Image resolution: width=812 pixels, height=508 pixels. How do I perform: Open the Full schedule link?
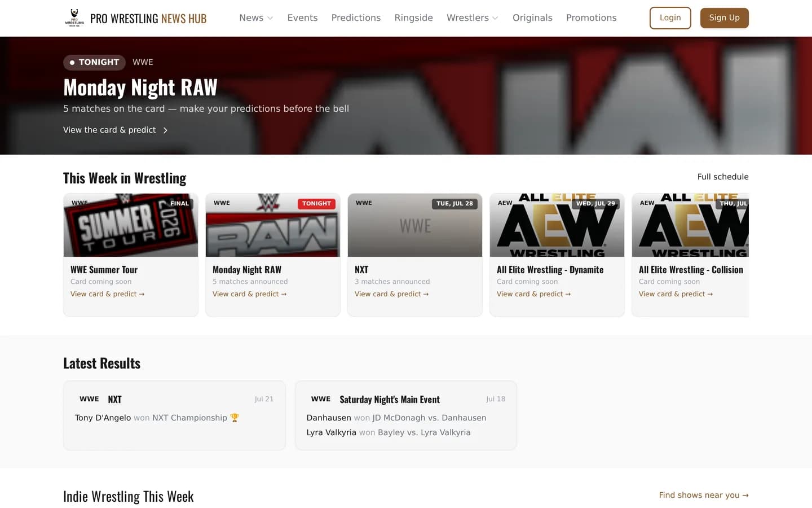[723, 177]
